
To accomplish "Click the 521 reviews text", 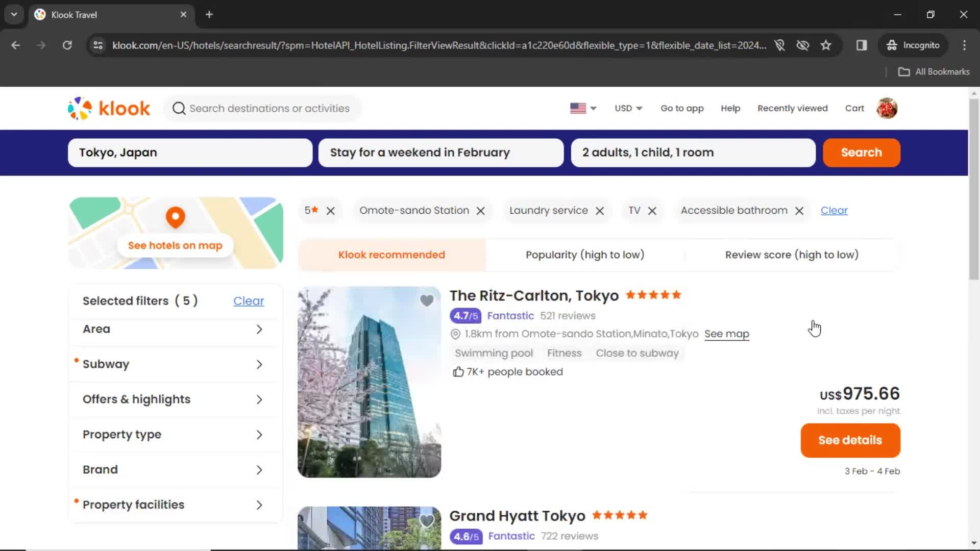I will click(x=568, y=316).
